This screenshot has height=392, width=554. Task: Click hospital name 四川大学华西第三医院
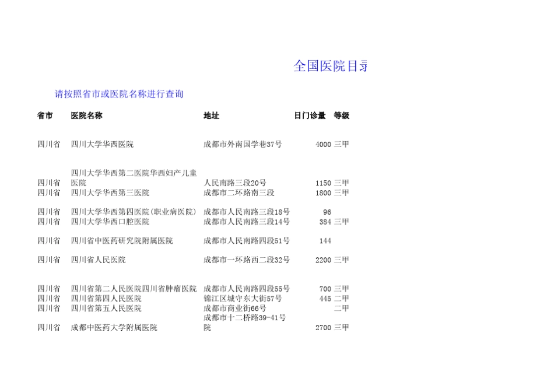pyautogui.click(x=110, y=192)
